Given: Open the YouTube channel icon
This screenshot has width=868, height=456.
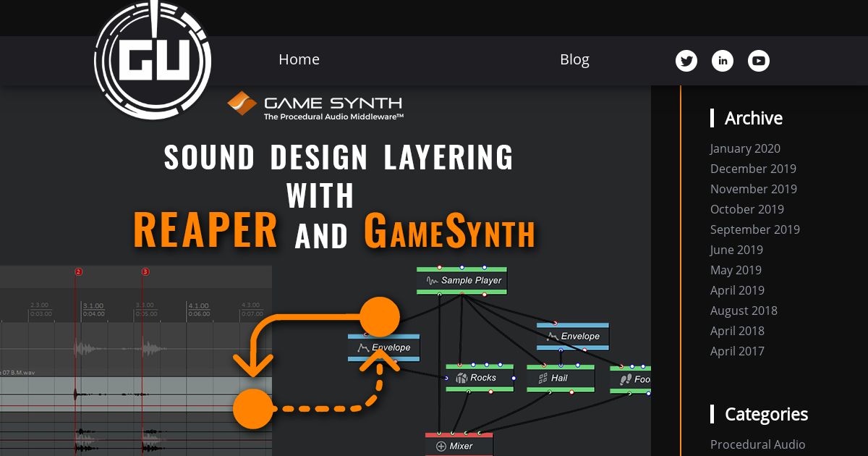Looking at the screenshot, I should [x=759, y=61].
